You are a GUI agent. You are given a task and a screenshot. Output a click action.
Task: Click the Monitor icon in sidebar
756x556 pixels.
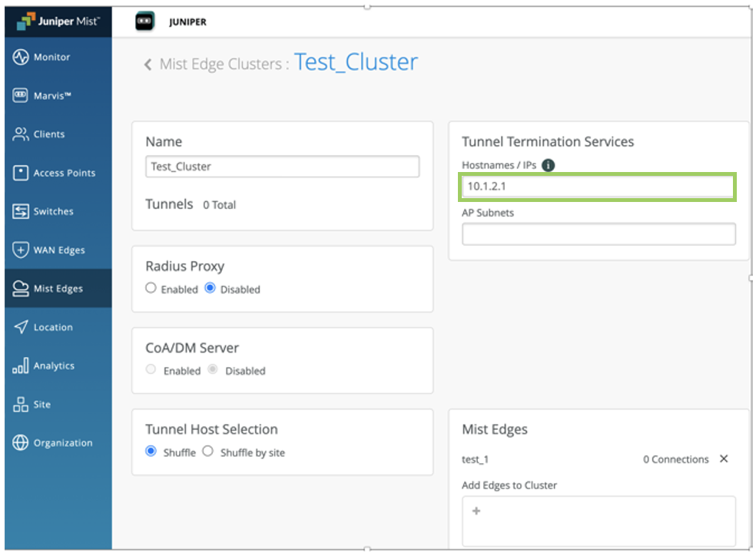(21, 58)
